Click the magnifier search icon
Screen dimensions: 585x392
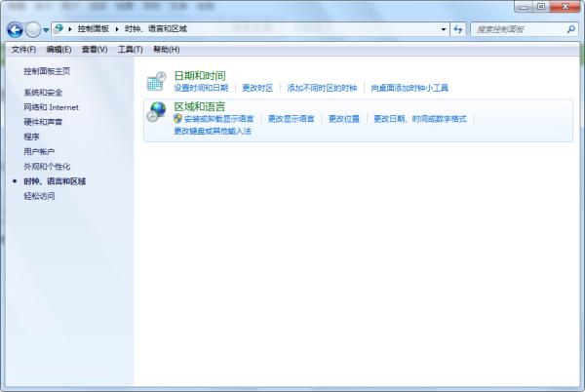[570, 29]
